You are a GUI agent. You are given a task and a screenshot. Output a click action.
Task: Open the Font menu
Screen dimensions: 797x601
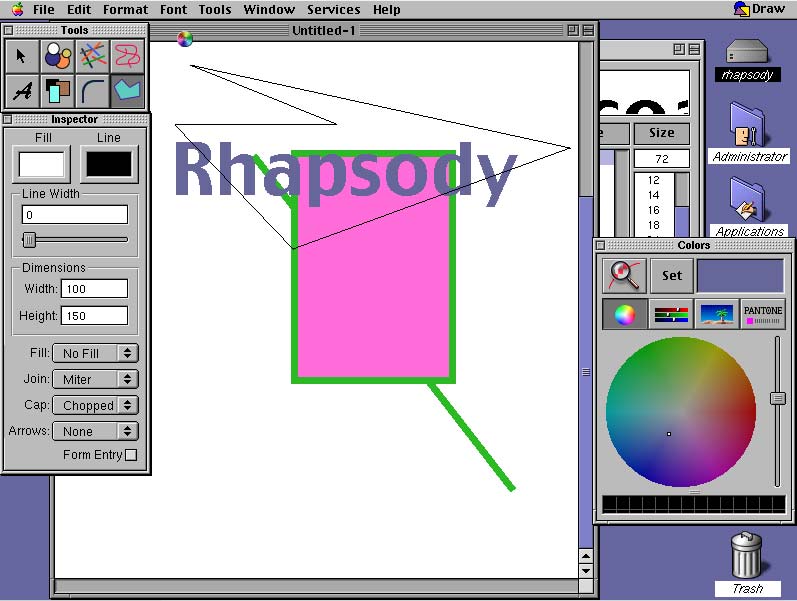coord(173,10)
